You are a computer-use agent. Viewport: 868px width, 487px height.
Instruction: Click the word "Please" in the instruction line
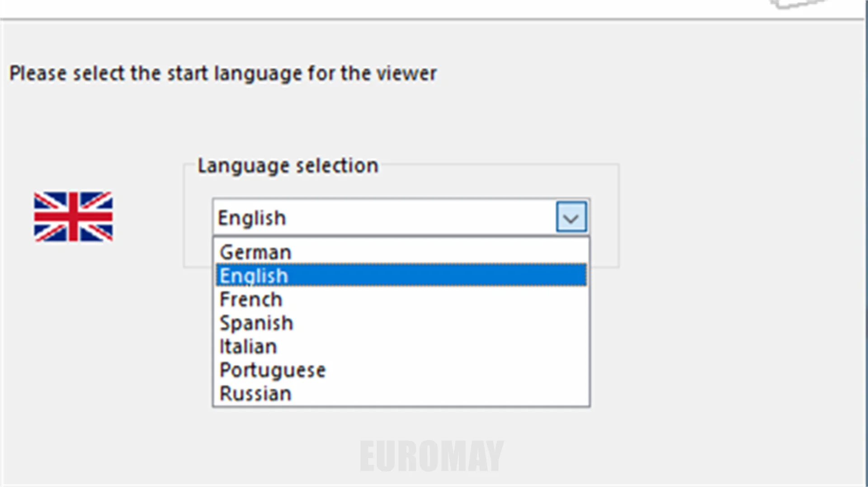point(38,73)
